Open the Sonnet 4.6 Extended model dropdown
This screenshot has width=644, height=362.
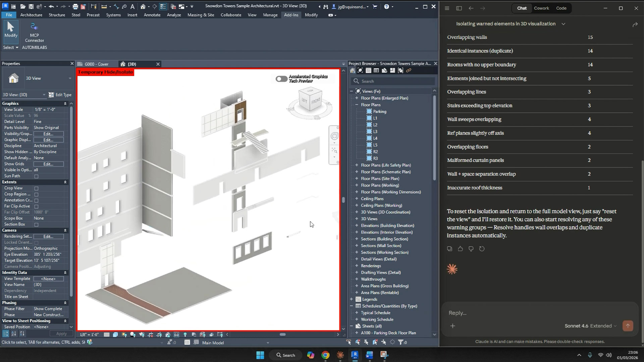pyautogui.click(x=590, y=326)
